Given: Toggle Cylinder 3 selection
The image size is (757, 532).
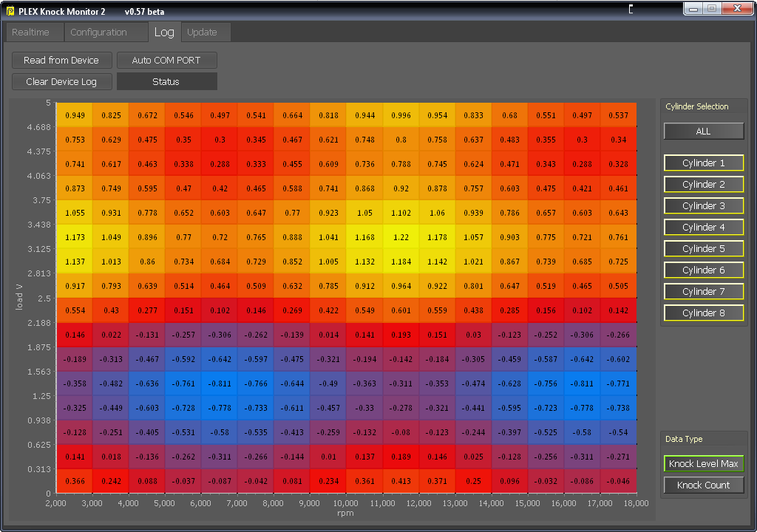Looking at the screenshot, I should [703, 205].
